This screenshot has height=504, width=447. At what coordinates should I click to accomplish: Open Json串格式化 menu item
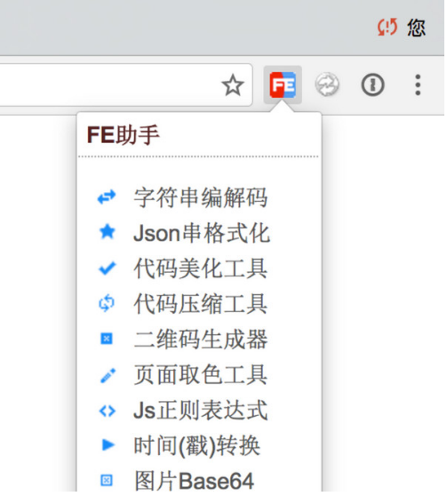pyautogui.click(x=202, y=233)
